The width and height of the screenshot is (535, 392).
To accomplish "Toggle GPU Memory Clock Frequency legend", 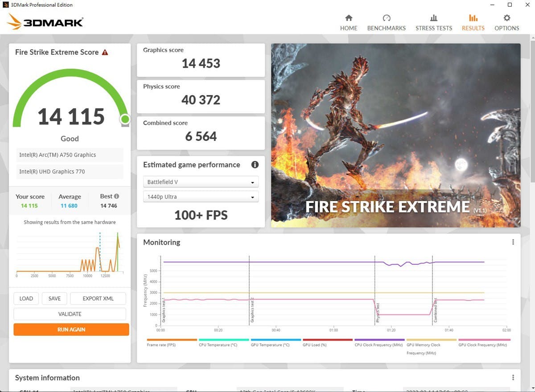I will (432, 347).
